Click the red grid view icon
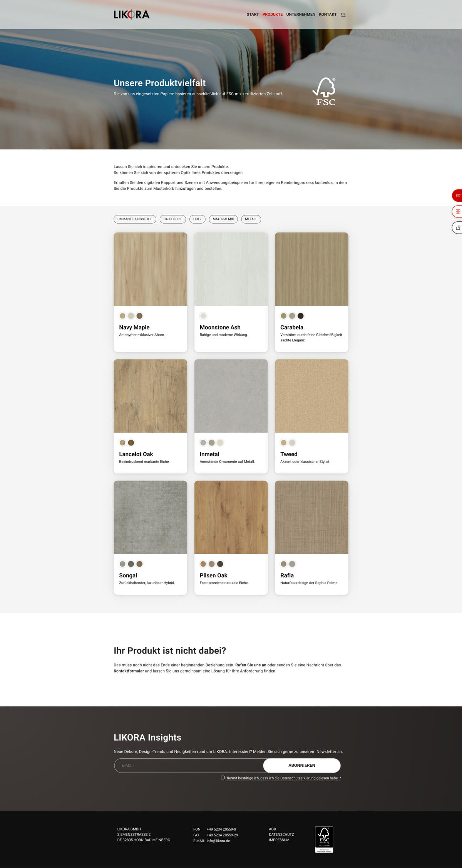Image resolution: width=462 pixels, height=868 pixels. [x=457, y=212]
